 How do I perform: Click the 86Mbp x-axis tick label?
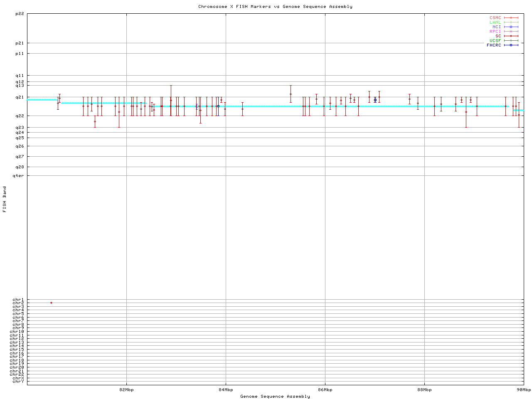click(x=325, y=390)
